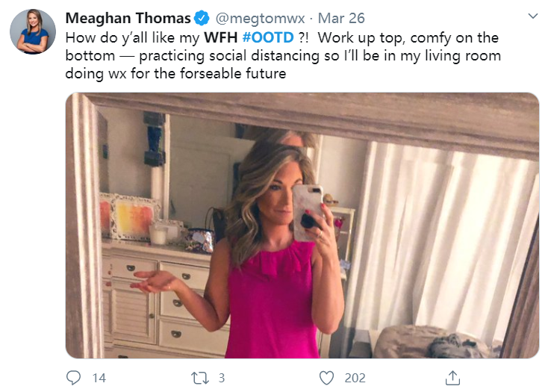Retweet this post using the retweet icon
The height and width of the screenshot is (392, 551).
(199, 378)
